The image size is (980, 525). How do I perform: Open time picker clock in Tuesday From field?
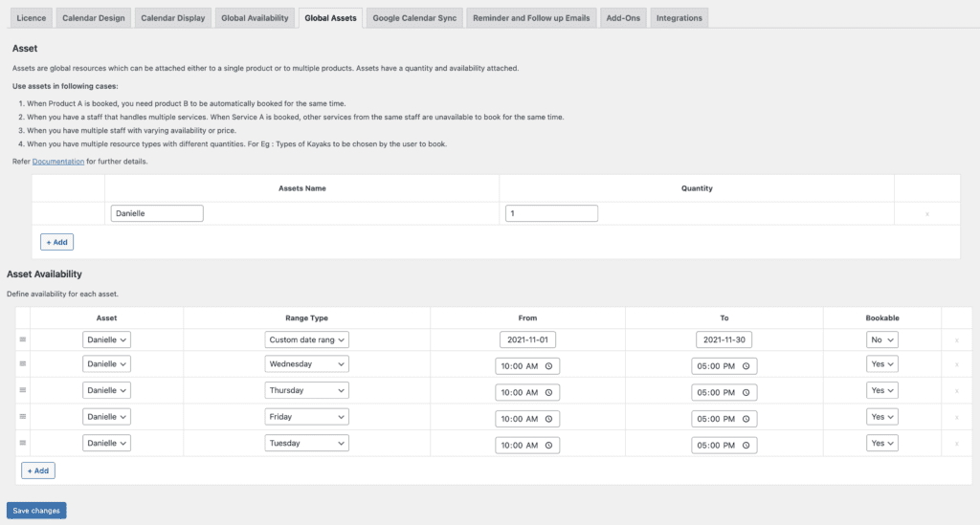click(548, 445)
